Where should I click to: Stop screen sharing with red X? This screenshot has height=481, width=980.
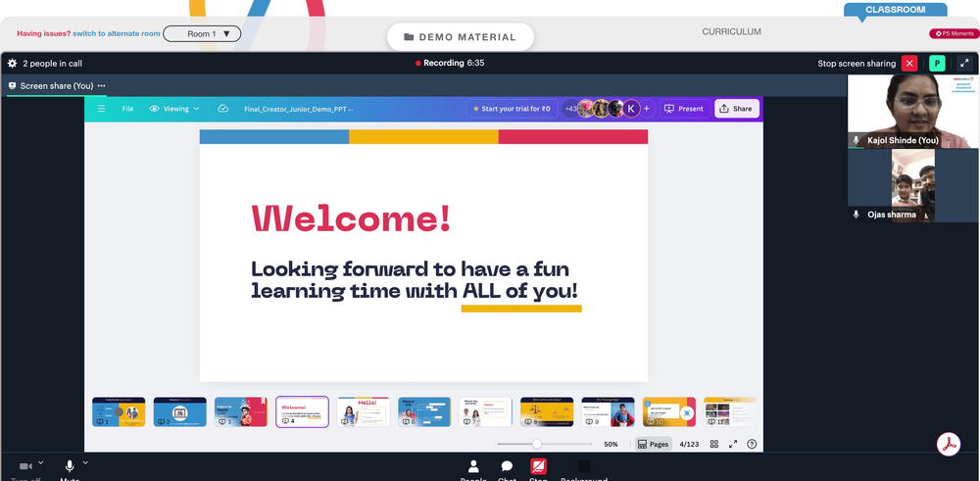pyautogui.click(x=909, y=63)
